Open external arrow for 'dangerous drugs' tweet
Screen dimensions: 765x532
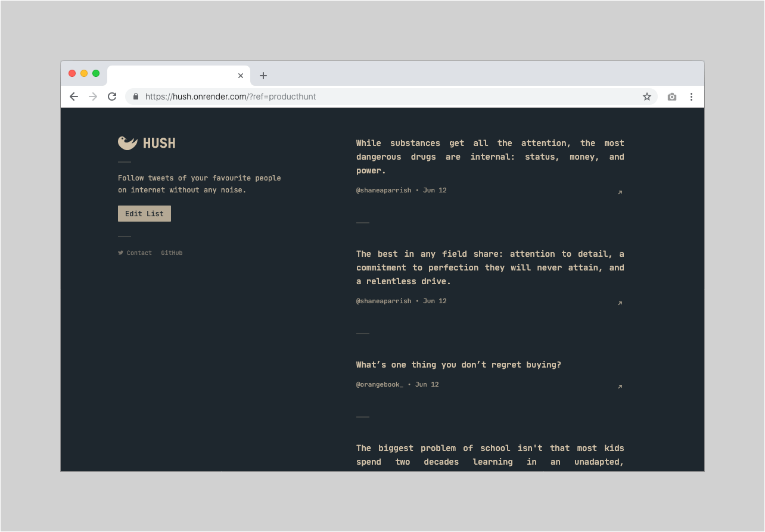click(620, 192)
